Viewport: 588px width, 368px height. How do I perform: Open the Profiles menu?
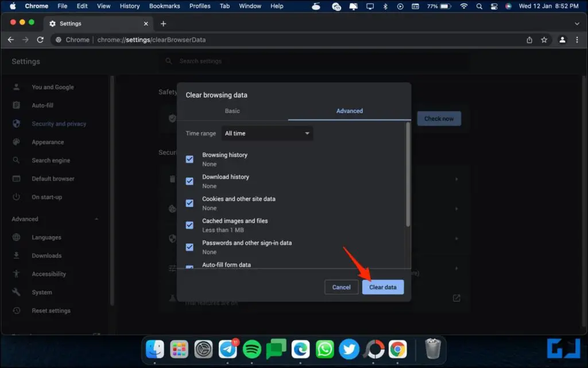click(200, 6)
